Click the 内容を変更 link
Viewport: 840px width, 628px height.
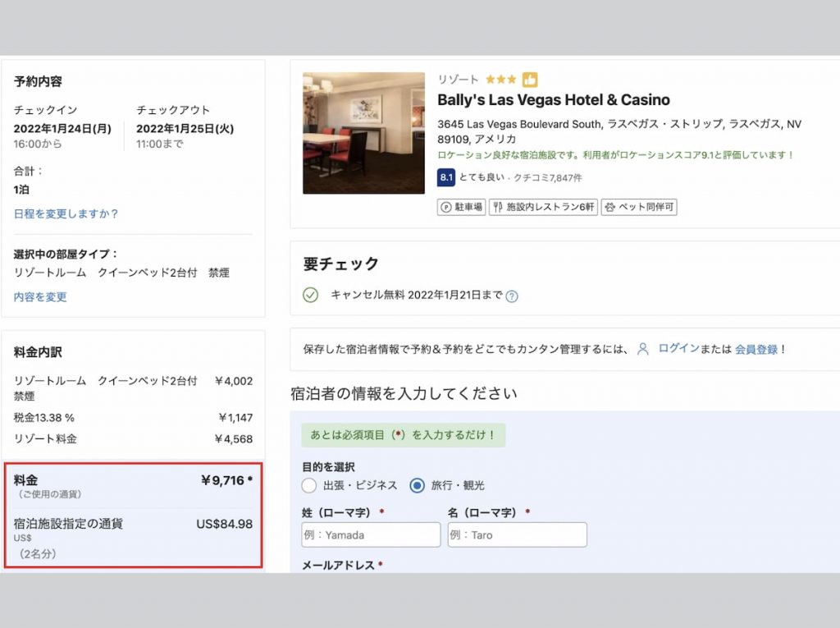point(40,296)
